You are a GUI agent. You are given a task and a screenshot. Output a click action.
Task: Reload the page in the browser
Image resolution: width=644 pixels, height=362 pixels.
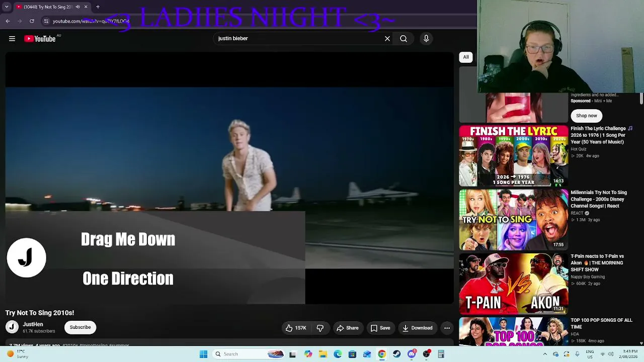[32, 21]
